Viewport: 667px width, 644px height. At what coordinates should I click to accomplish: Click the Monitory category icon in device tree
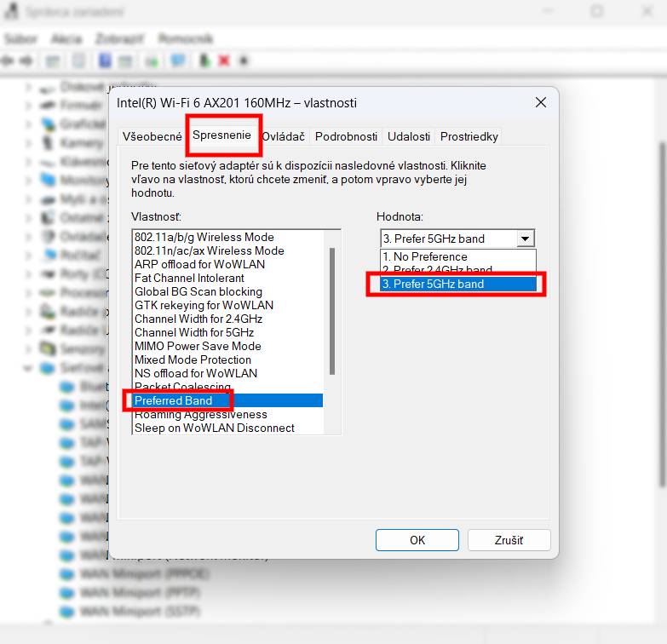[x=48, y=180]
